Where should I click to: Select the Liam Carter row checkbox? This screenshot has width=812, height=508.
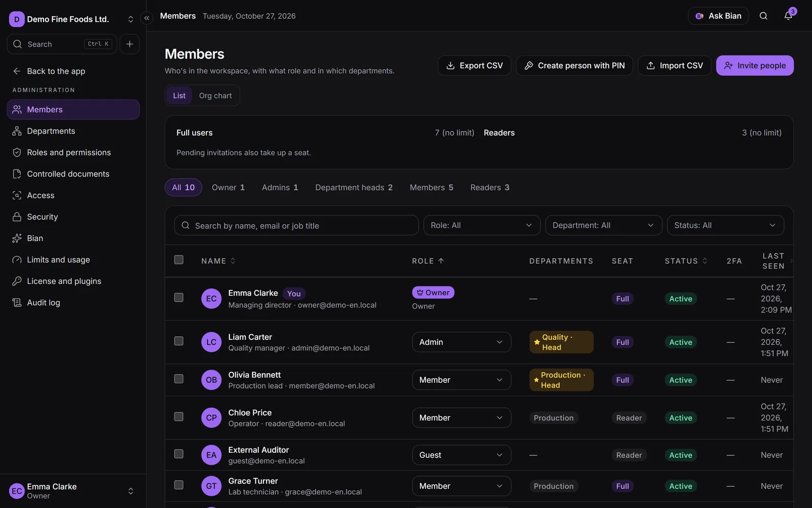(x=179, y=341)
